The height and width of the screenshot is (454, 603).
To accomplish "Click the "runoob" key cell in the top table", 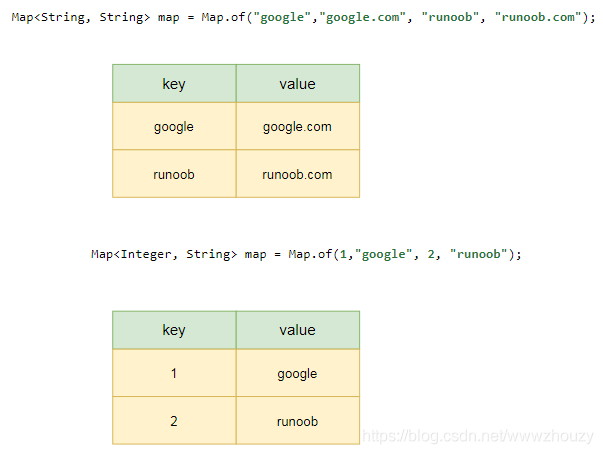I will click(174, 174).
